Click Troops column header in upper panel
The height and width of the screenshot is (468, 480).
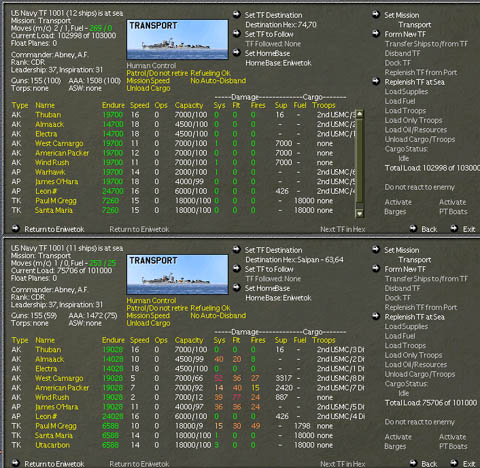click(x=324, y=105)
